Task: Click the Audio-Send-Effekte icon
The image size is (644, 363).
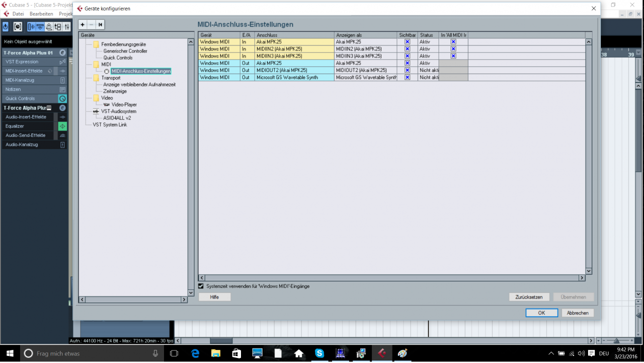Action: click(62, 135)
